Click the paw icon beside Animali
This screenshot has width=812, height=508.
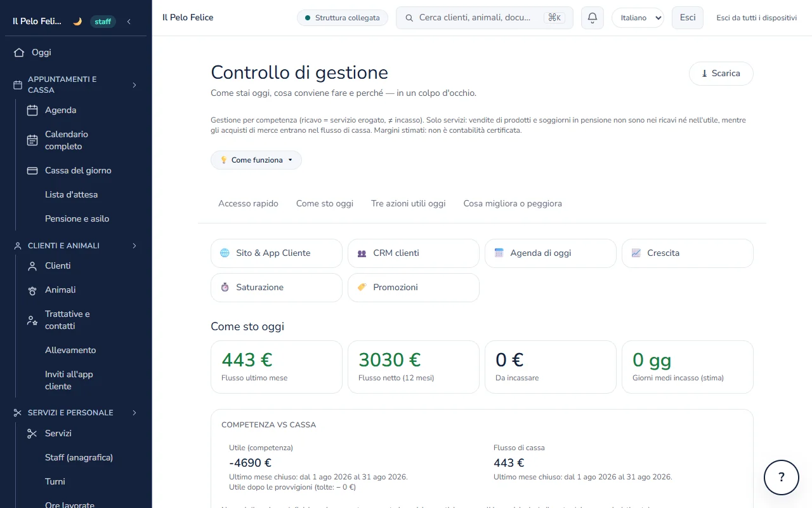pos(32,290)
